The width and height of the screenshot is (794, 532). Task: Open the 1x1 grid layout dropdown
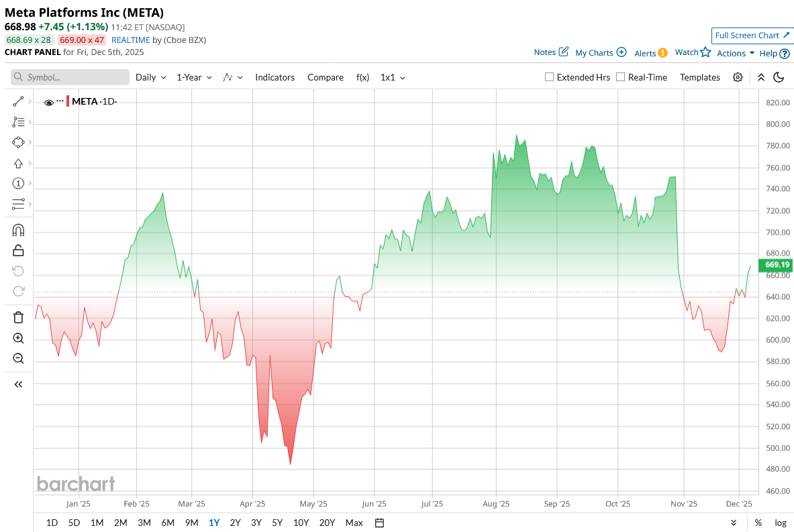393,77
